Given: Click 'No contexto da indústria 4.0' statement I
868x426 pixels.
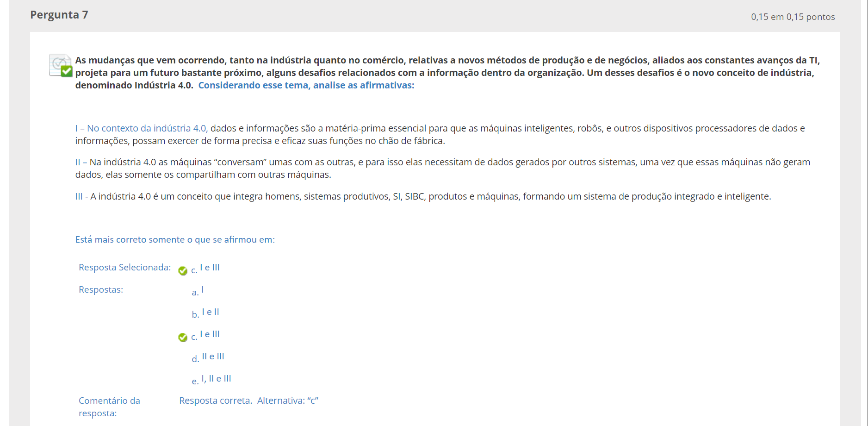Looking at the screenshot, I should [141, 128].
